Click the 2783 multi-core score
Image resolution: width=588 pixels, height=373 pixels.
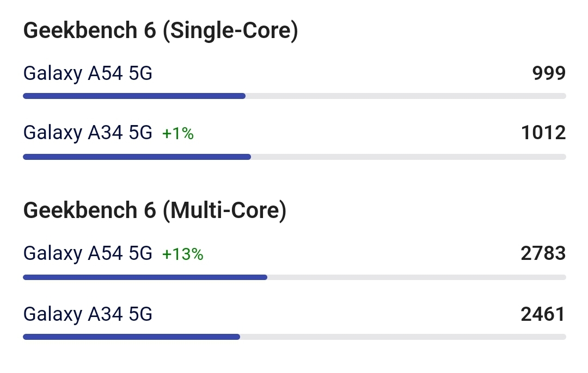pos(543,253)
